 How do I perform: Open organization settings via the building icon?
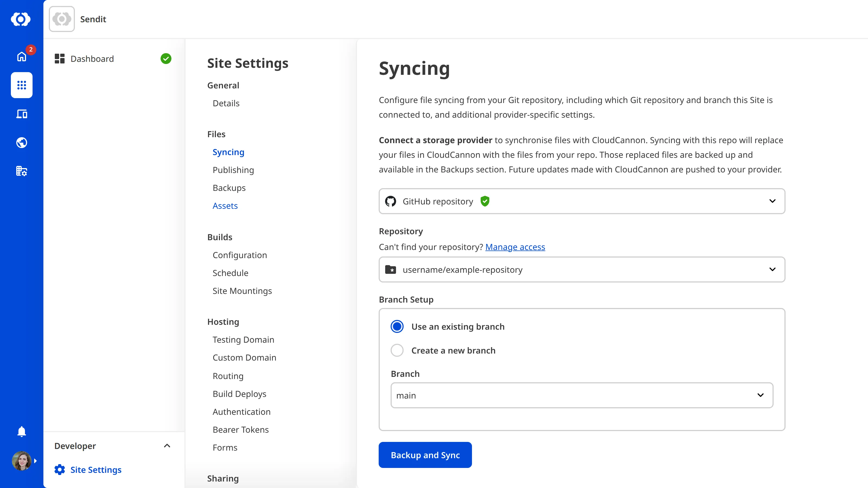[21, 171]
